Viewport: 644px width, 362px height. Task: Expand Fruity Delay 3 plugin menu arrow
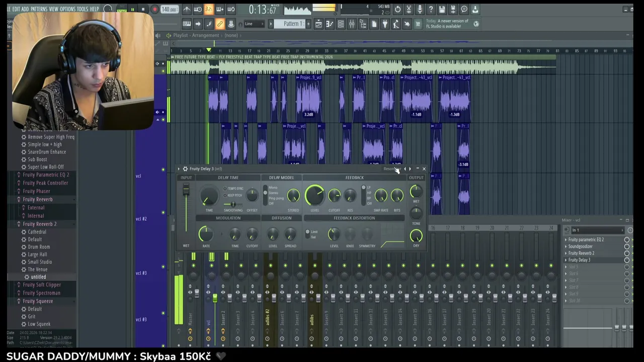coord(179,168)
